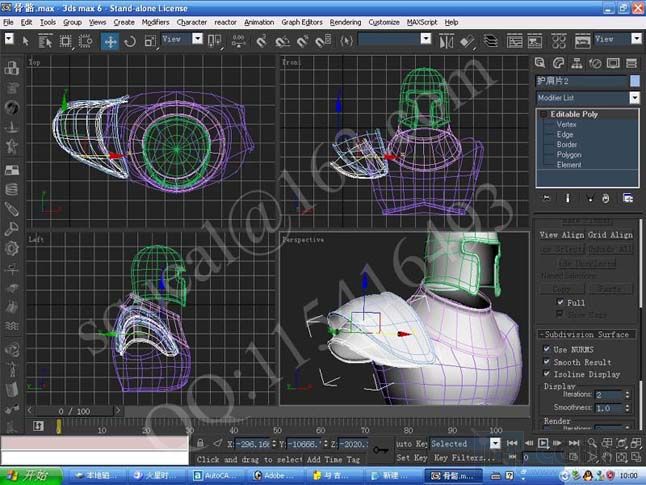Screen dimensions: 646x485
Task: Click the View Align button
Action: click(x=562, y=235)
